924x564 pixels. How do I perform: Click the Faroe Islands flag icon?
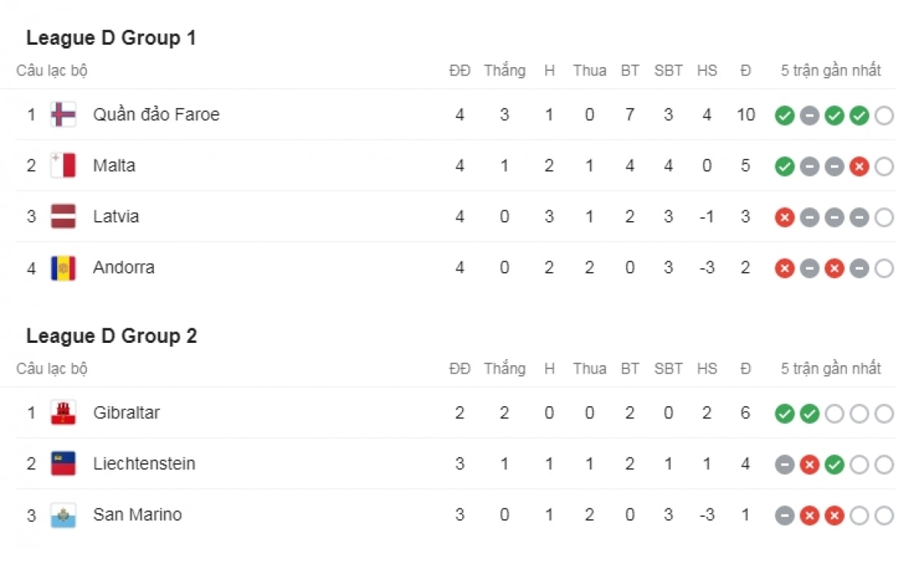(63, 115)
